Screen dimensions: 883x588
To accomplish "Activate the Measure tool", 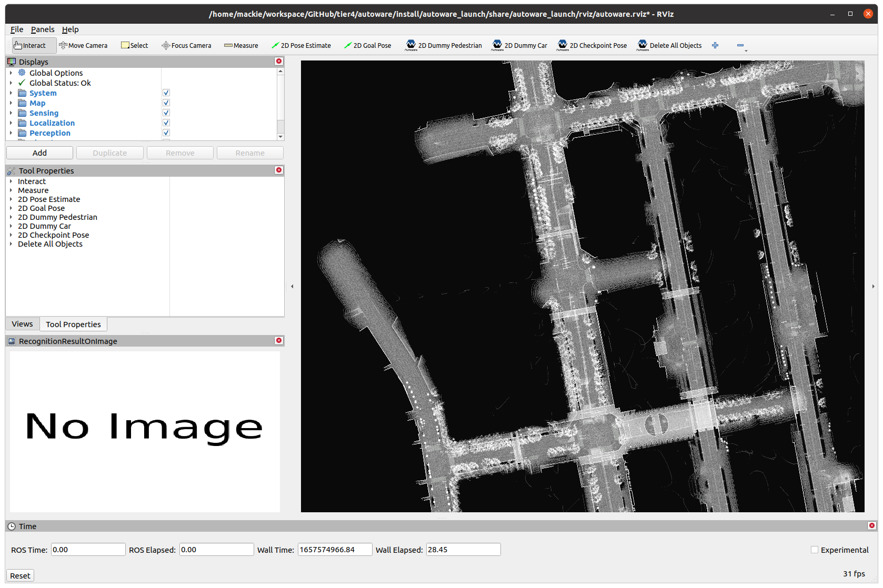I will [x=241, y=46].
